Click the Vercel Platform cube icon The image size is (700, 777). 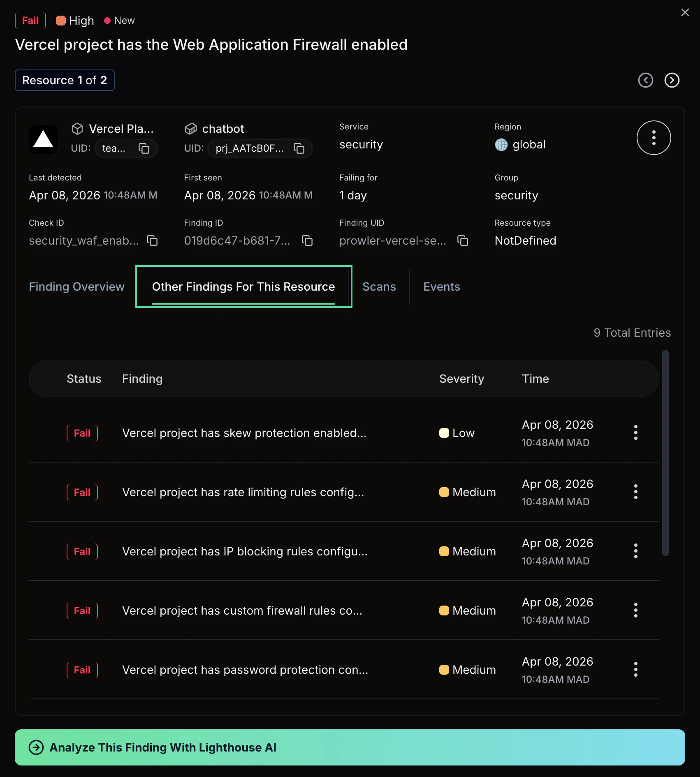[x=77, y=129]
